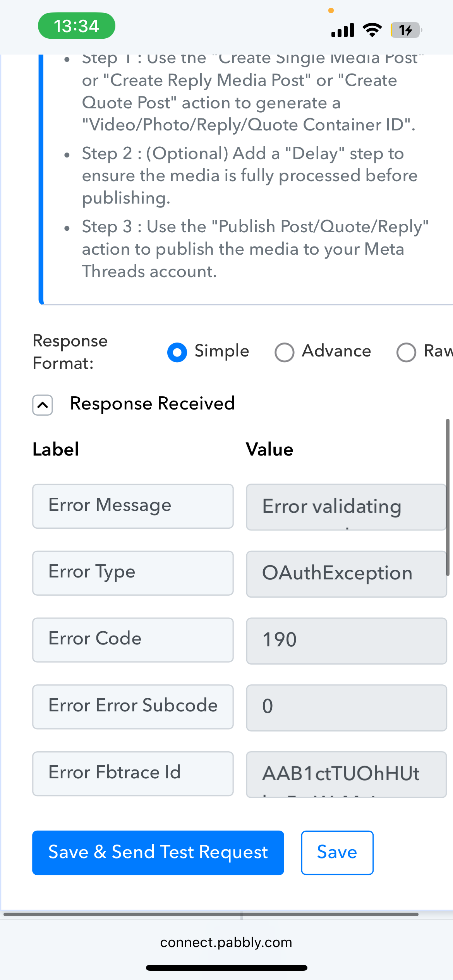453x980 pixels.
Task: Click the 190 error code value
Action: 346,641
